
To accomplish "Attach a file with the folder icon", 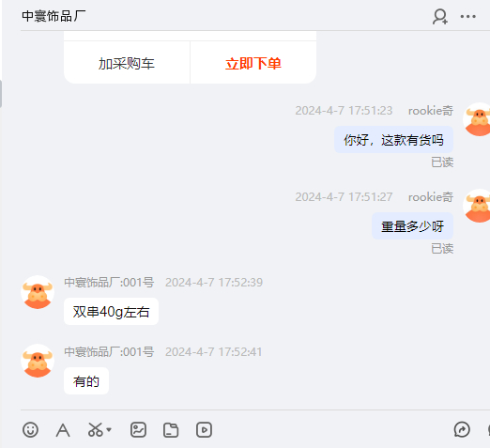I will [x=171, y=430].
